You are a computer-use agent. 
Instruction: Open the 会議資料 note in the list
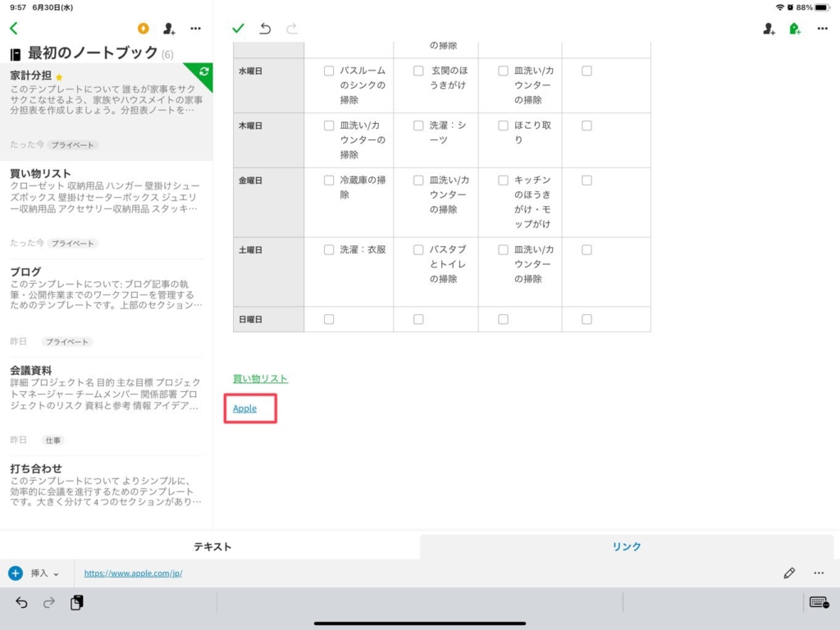[x=106, y=407]
